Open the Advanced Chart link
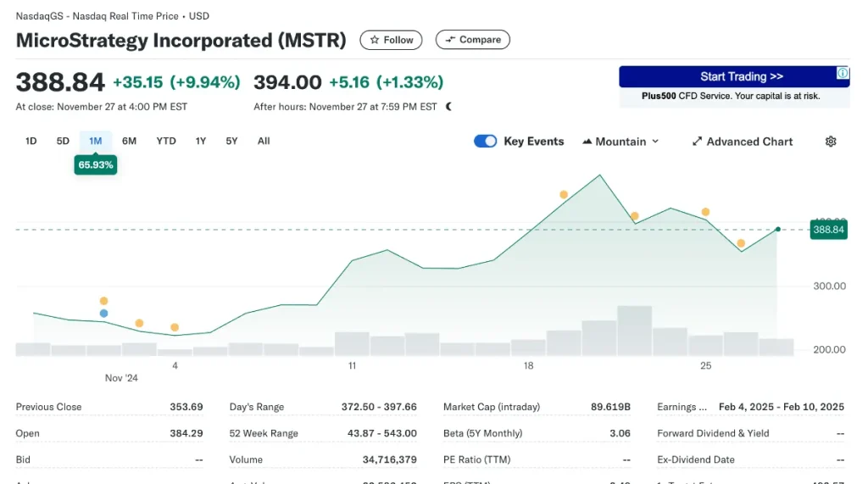868x484 pixels. (743, 142)
